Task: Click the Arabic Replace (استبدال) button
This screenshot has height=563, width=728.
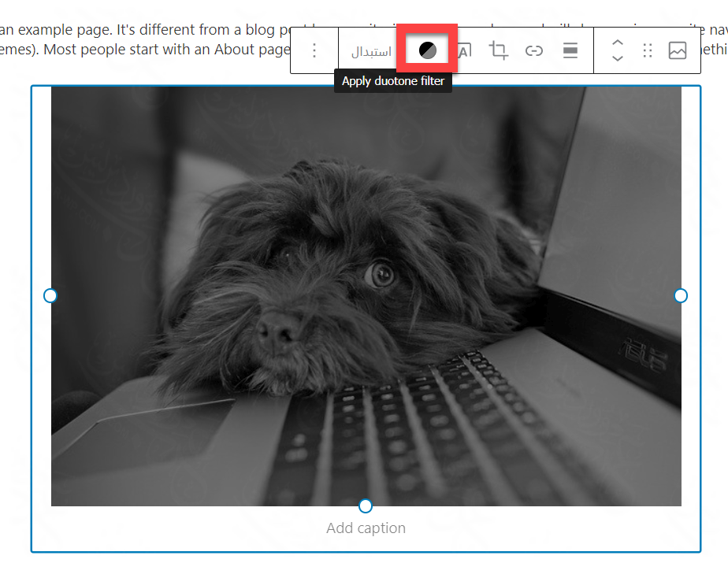Action: click(371, 51)
